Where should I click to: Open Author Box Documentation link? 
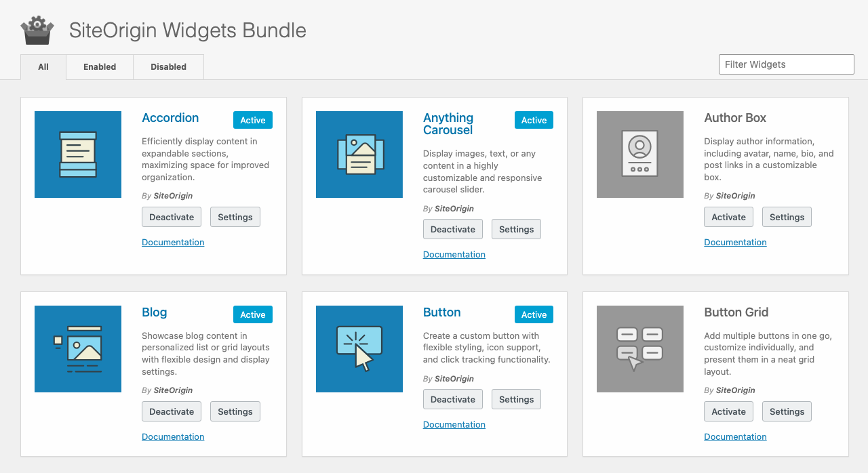pos(735,242)
